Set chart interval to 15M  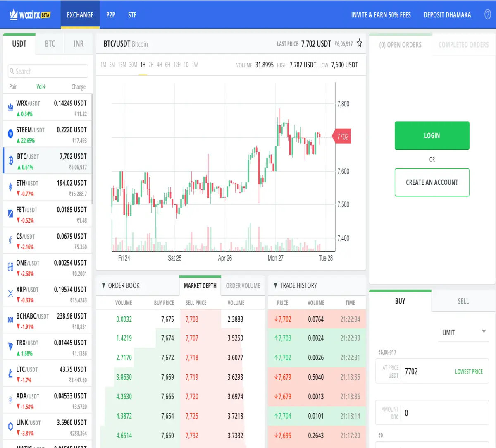122,65
